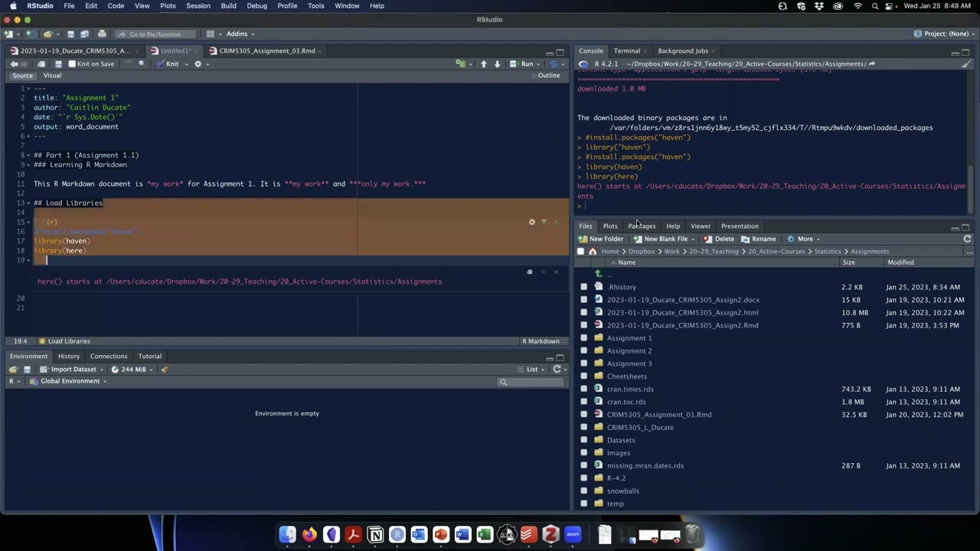Viewport: 980px width, 551px height.
Task: Check the Assignment 1 folder checkbox
Action: [583, 338]
